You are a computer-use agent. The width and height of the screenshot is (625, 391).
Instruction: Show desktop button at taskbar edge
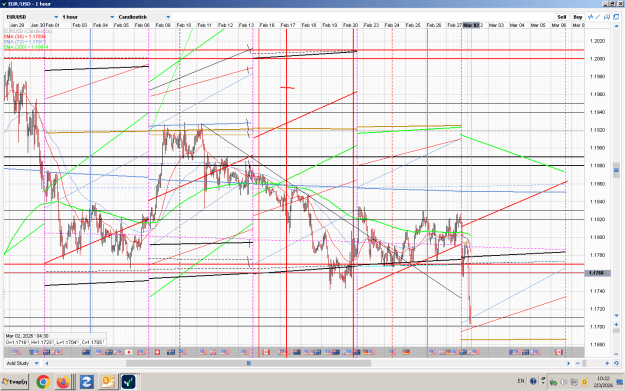620,382
